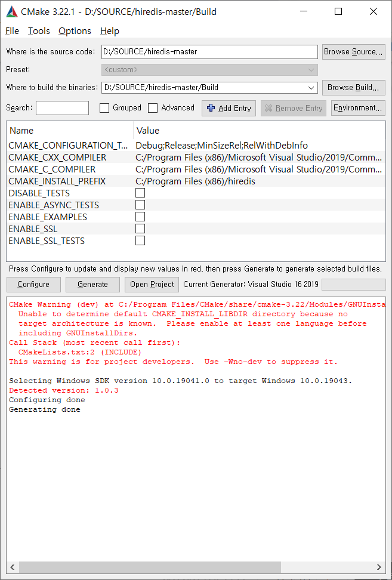Click the Configure button
392x580 pixels.
pos(33,285)
